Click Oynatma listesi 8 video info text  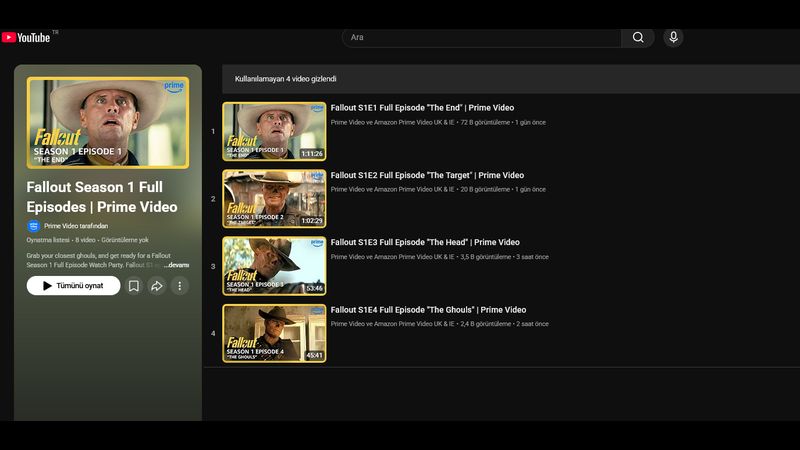87,240
